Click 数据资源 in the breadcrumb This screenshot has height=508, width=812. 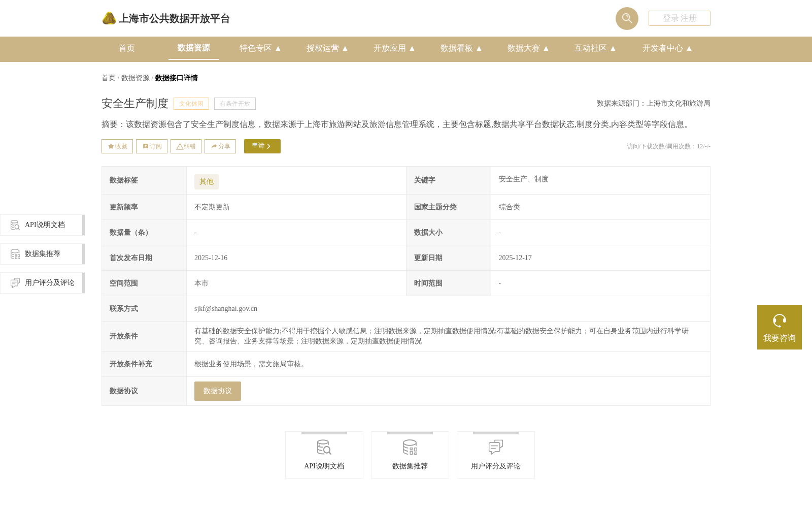coord(136,78)
